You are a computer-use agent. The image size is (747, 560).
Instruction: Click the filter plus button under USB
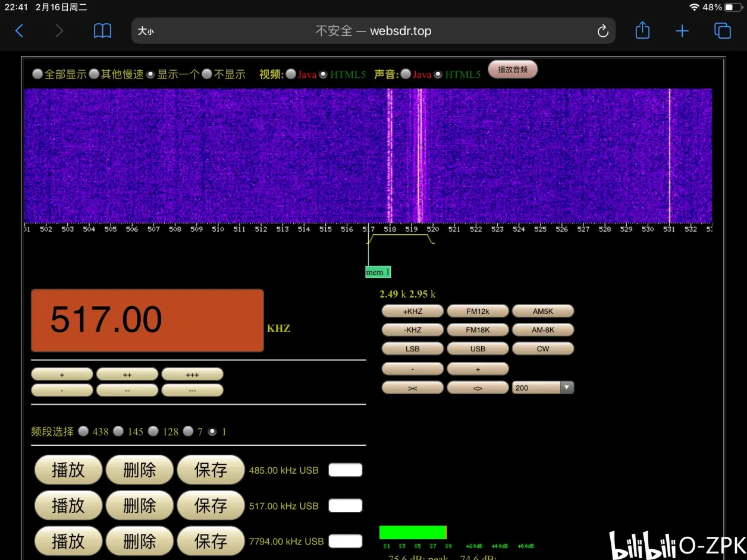click(478, 369)
